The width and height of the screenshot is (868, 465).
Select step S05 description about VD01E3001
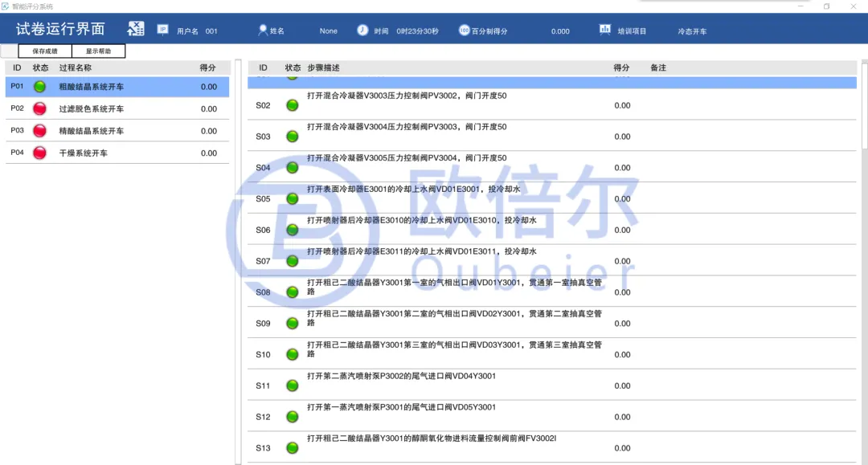coord(414,189)
